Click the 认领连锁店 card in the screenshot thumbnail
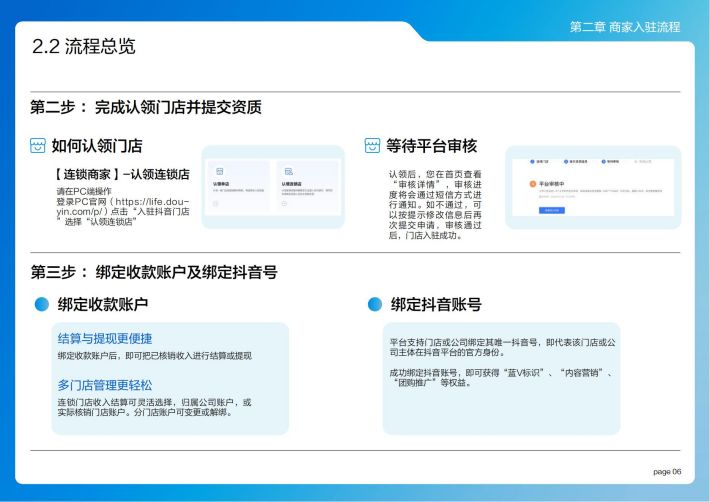710x502 pixels. click(307, 187)
